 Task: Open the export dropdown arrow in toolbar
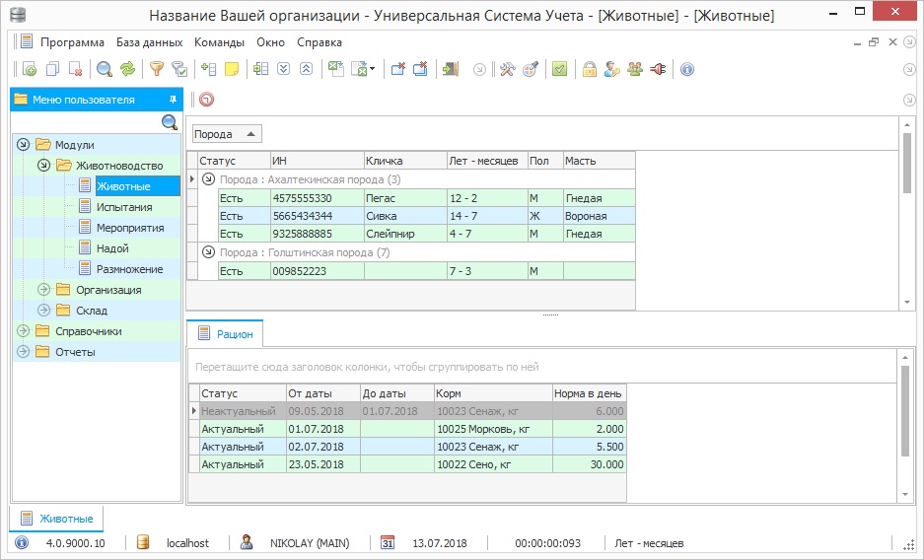(373, 69)
